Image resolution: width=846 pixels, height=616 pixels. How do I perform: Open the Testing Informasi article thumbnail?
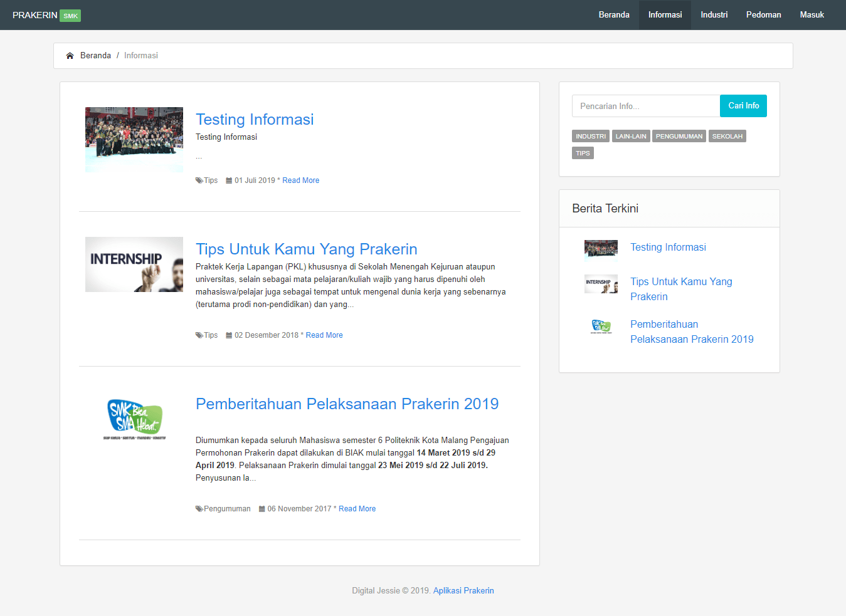pyautogui.click(x=134, y=140)
